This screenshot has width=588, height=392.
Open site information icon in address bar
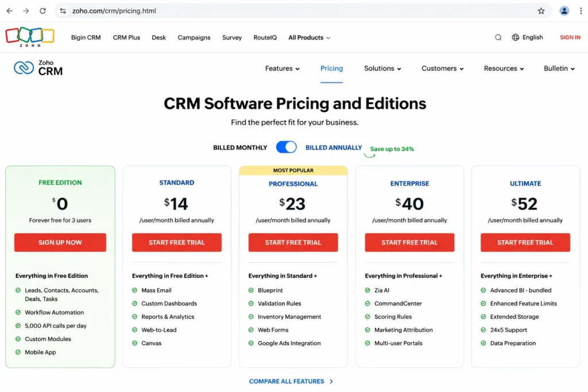(x=63, y=11)
